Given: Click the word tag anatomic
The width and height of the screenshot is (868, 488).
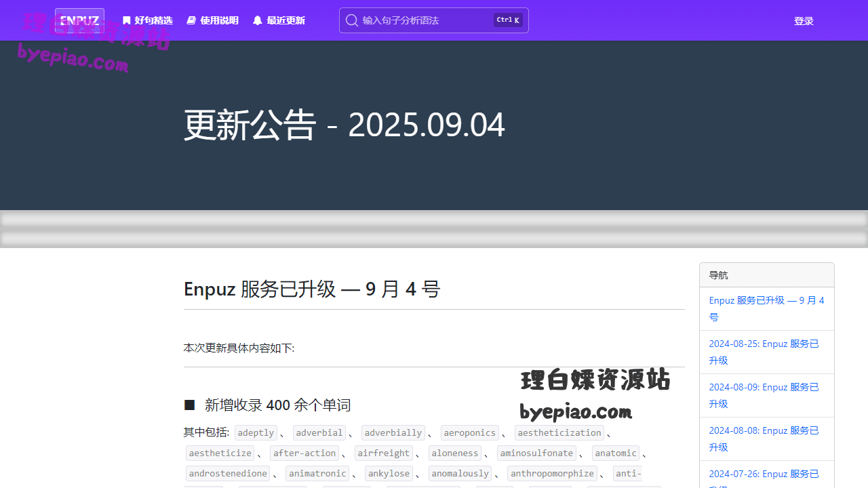Looking at the screenshot, I should point(616,453).
